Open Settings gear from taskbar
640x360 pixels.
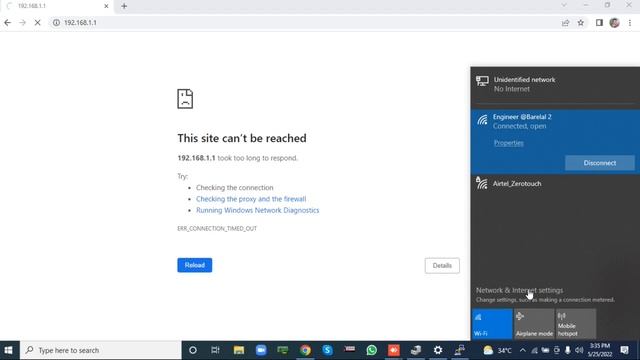pos(438,350)
